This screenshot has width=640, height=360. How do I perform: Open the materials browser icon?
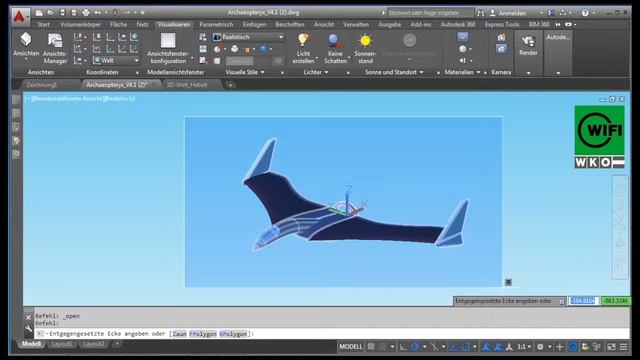coord(462,37)
